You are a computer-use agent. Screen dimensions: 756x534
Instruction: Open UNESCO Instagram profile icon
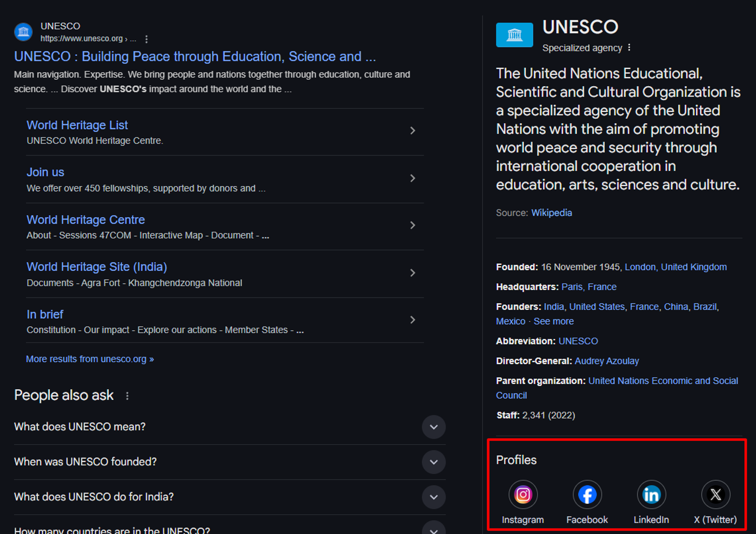523,494
